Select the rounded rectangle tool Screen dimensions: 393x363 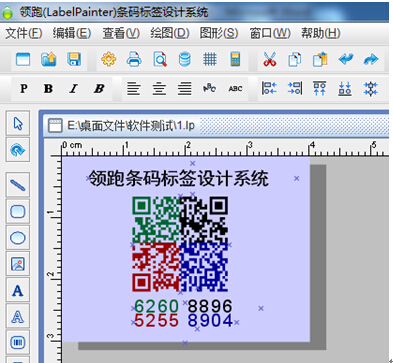click(18, 212)
